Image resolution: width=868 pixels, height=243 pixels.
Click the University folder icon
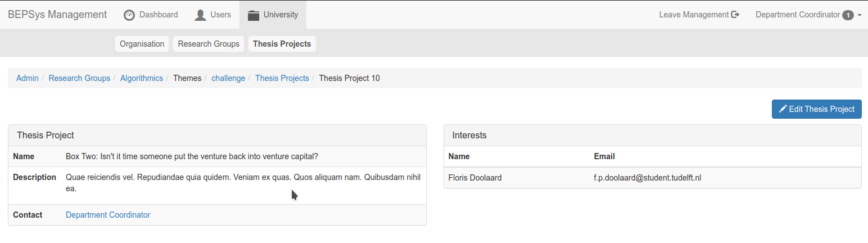pos(253,15)
